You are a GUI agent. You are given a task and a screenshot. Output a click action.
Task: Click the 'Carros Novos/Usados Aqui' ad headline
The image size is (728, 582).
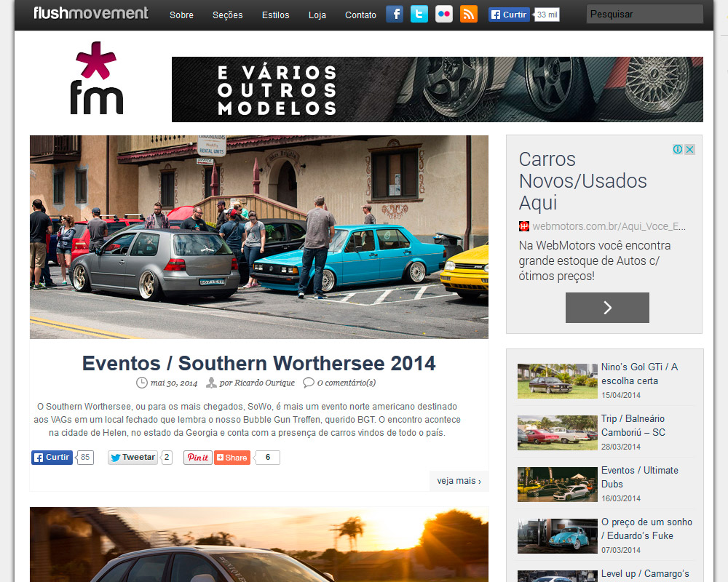[x=582, y=181]
